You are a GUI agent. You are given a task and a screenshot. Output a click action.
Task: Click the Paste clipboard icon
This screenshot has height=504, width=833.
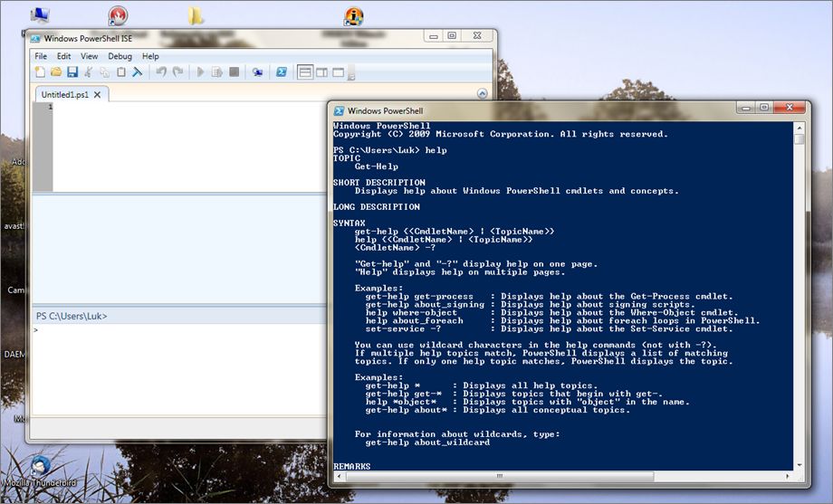121,72
